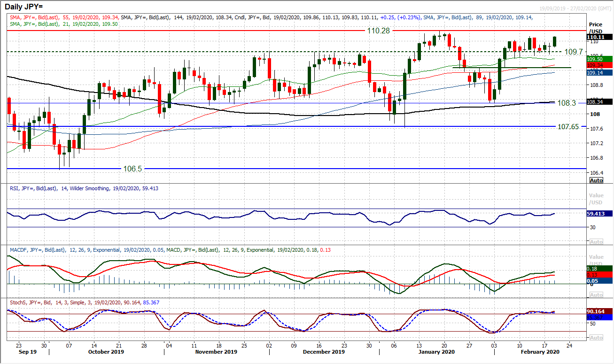Select the Stochastic value tag 90.164
This screenshot has height=364, width=614.
click(x=599, y=311)
